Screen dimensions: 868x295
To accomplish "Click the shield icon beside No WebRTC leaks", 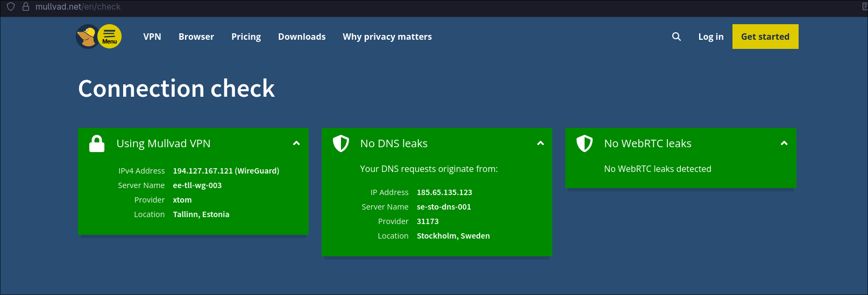I will (x=585, y=143).
